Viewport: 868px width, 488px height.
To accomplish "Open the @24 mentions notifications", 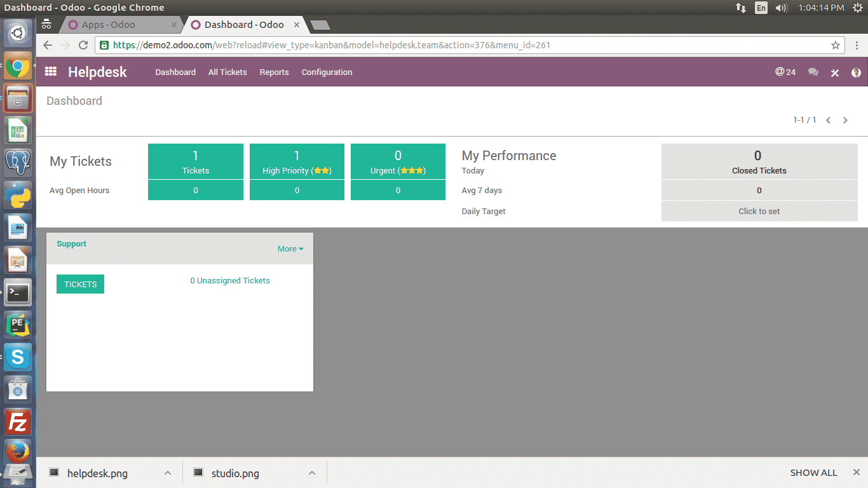I will pos(785,72).
